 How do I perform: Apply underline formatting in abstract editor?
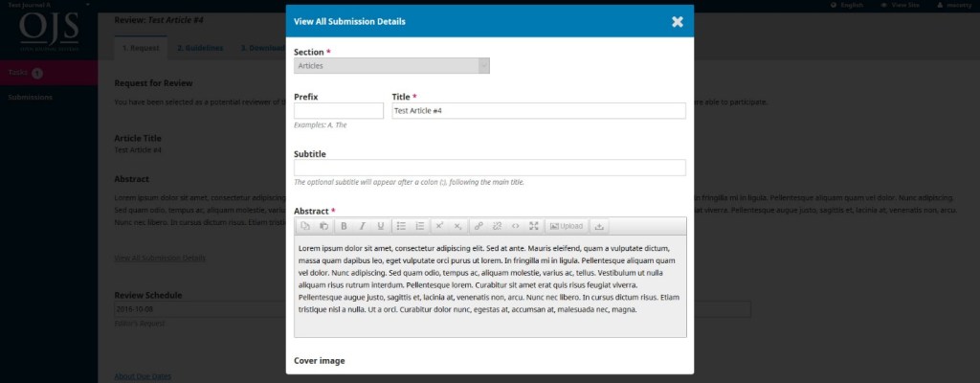(380, 226)
